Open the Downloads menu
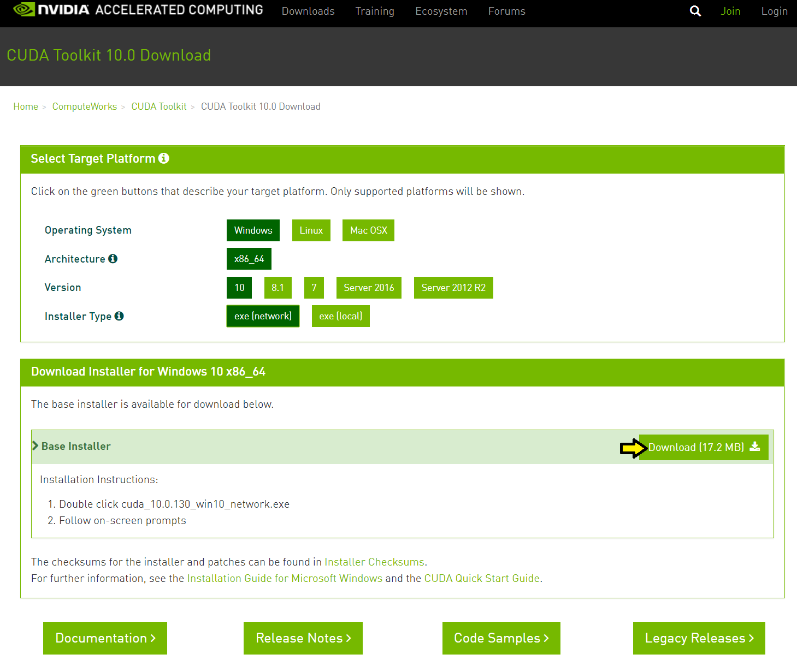The width and height of the screenshot is (797, 672). [x=308, y=11]
